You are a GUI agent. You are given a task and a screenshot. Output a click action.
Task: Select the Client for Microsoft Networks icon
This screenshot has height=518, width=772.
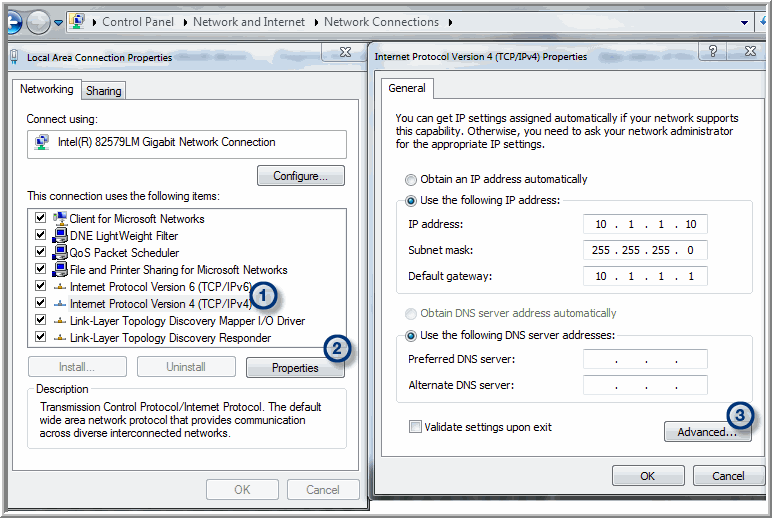(59, 219)
